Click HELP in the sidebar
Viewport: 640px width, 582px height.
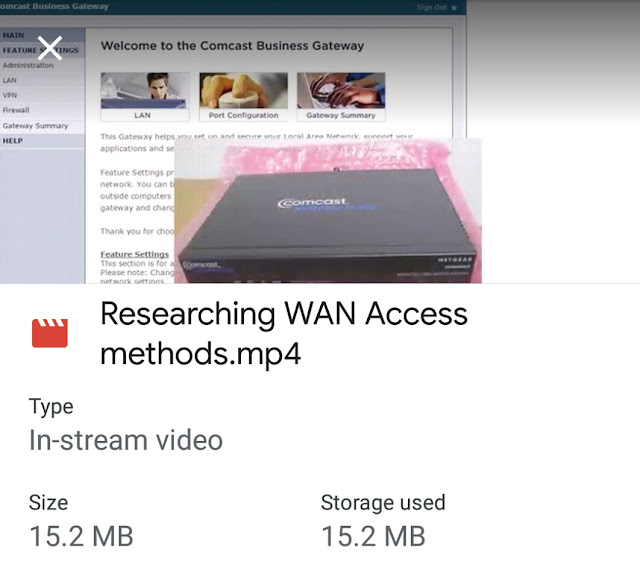coord(13,141)
